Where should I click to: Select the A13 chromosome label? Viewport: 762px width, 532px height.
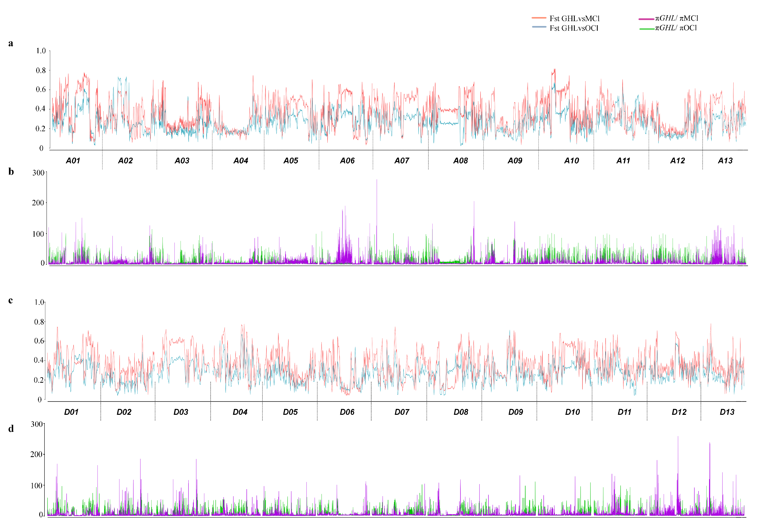[725, 161]
